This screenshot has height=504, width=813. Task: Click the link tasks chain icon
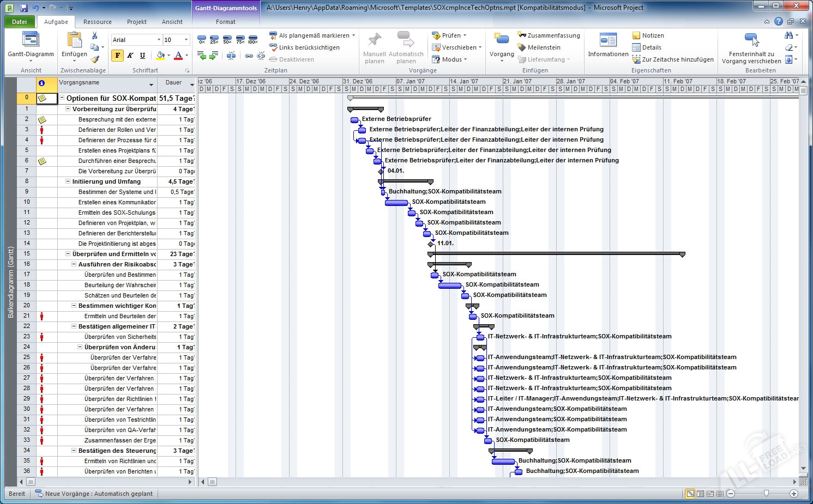click(249, 56)
